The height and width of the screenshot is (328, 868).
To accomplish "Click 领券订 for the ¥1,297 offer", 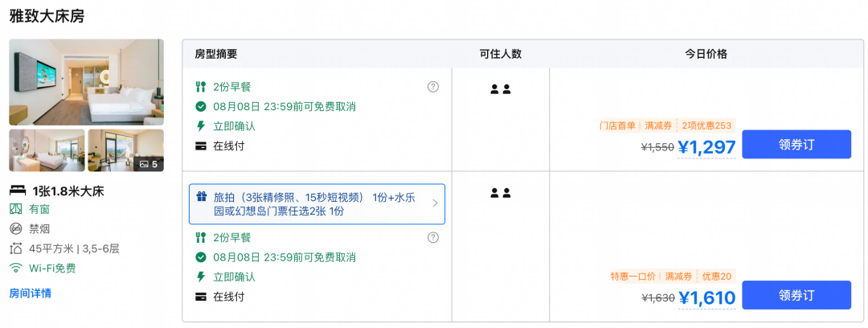I will [796, 145].
